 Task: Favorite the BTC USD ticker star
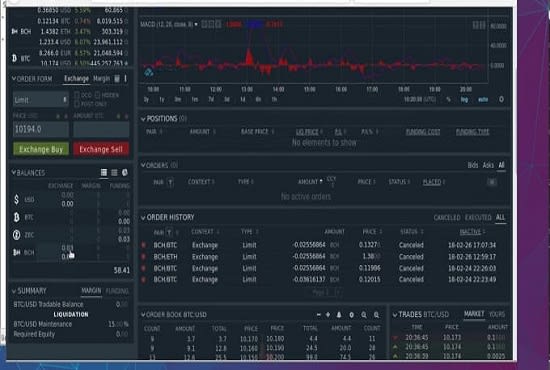pyautogui.click(x=126, y=63)
